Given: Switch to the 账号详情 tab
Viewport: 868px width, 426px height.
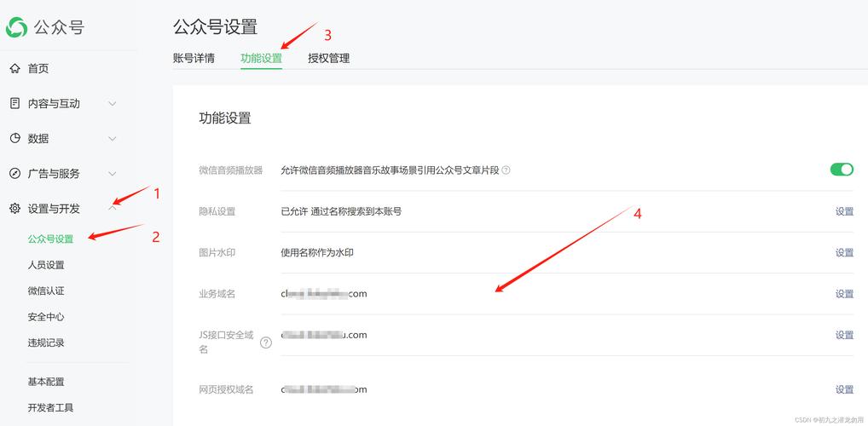Looking at the screenshot, I should point(194,58).
